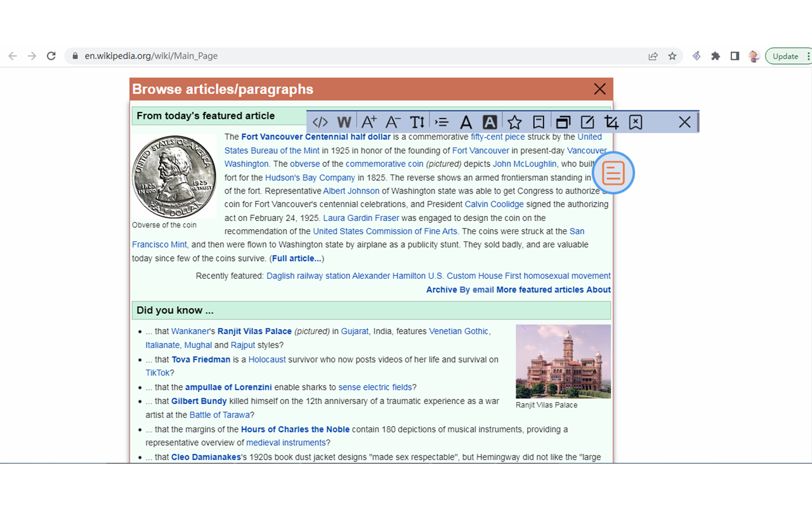
Task: Click the indent list icon in reader toolbar
Action: [x=442, y=122]
